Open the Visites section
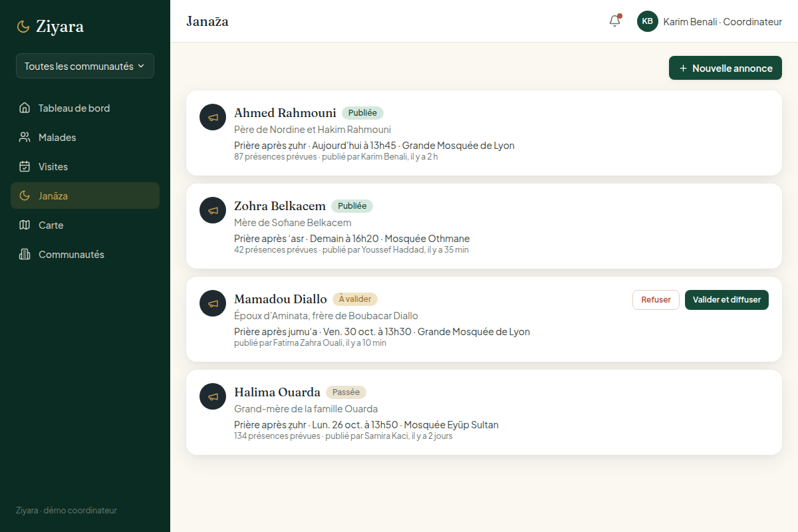798x532 pixels. (85, 166)
